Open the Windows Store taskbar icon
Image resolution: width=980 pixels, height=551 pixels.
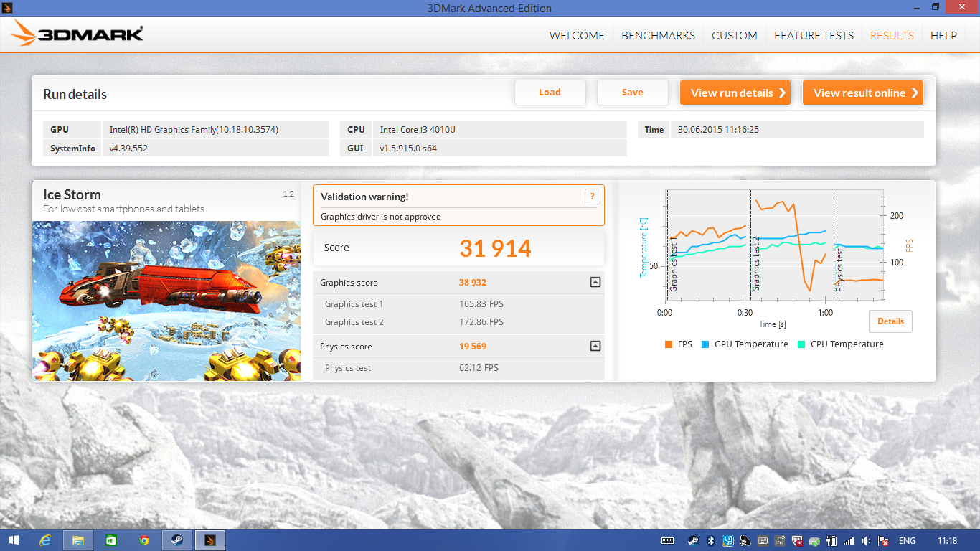click(111, 540)
